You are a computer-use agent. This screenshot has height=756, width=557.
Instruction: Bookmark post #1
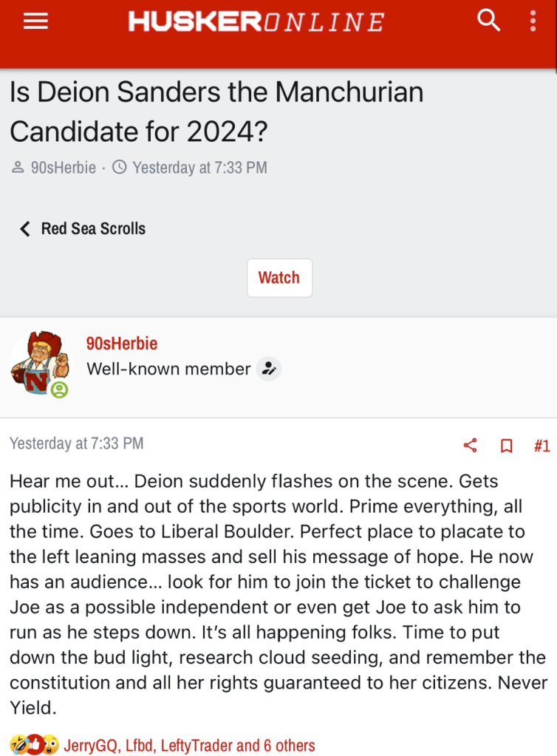[x=507, y=446]
